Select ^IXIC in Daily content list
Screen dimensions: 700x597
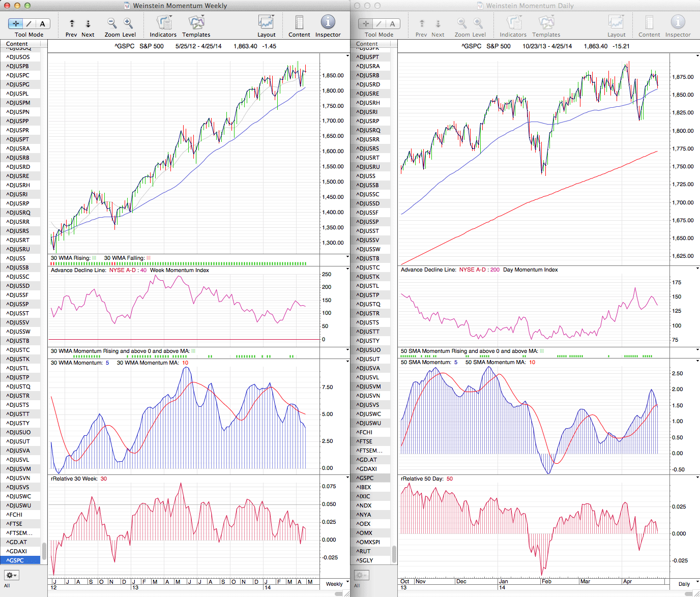pos(370,496)
